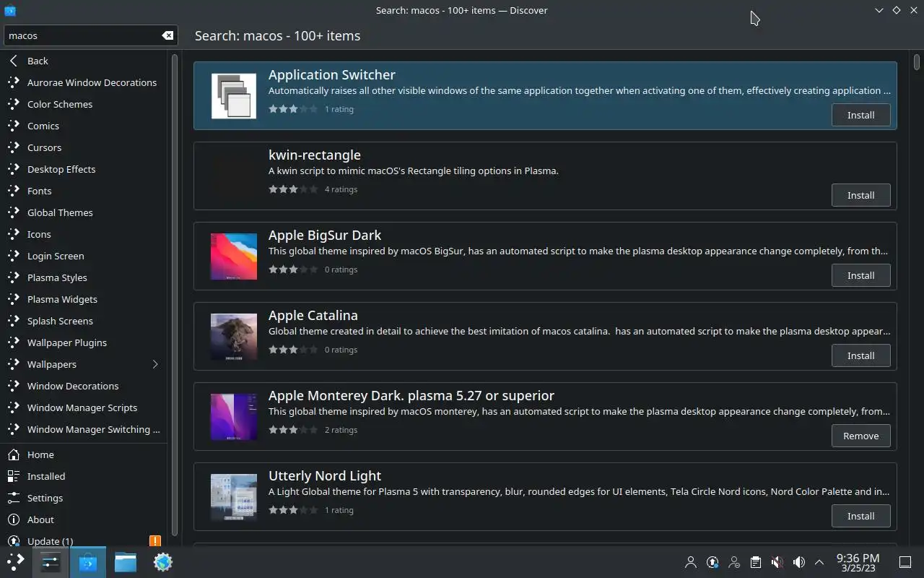Click icon next to Aurorae Window Decorations
The width and height of the screenshot is (924, 578).
coord(14,82)
